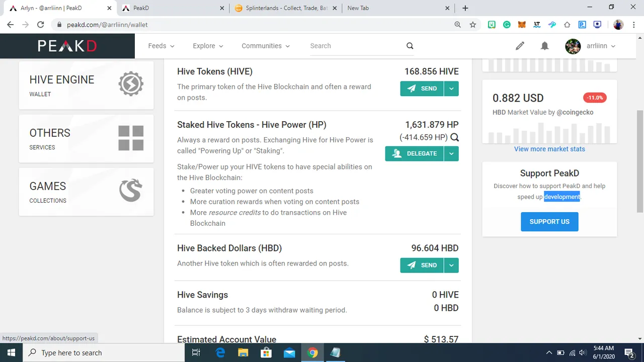The image size is (644, 362).
Task: Click the Support Us button
Action: (549, 222)
